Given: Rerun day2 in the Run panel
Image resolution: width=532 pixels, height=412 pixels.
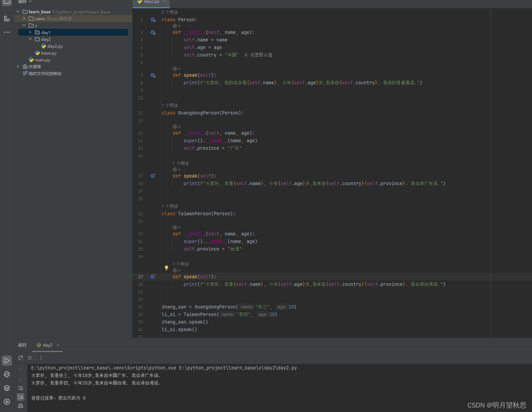Looking at the screenshot, I should (x=21, y=358).
